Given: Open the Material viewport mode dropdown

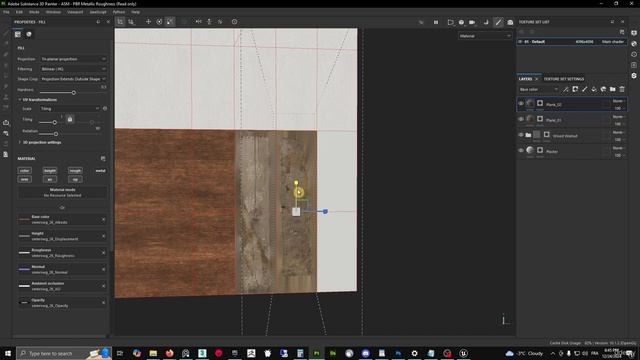Looking at the screenshot, I should [x=485, y=36].
